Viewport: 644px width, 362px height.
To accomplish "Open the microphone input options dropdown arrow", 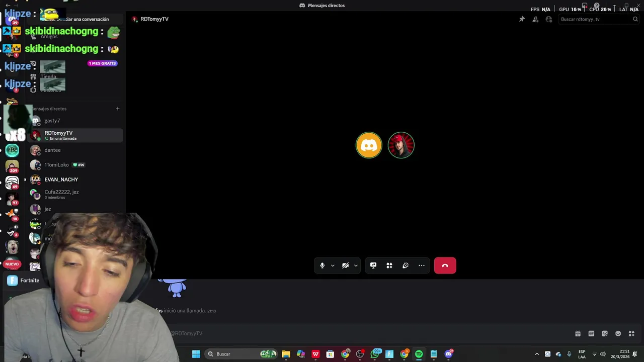I will (x=333, y=265).
